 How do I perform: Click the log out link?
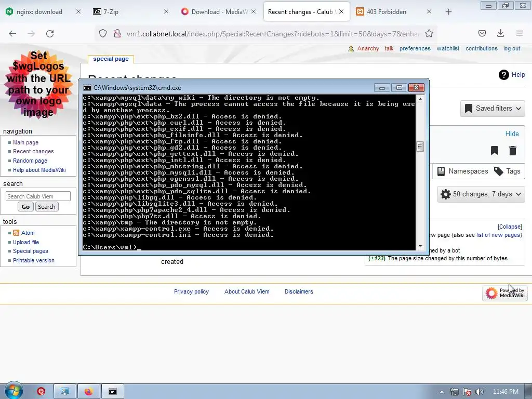pyautogui.click(x=512, y=48)
